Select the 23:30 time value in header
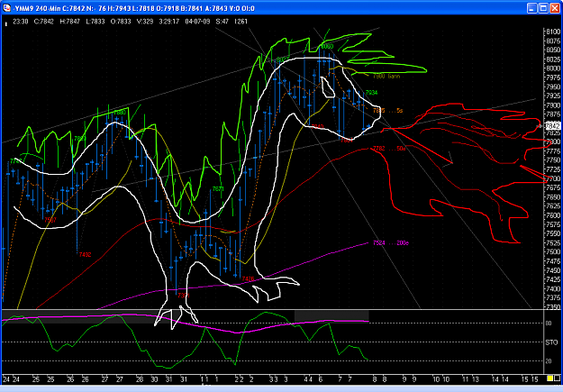Viewport: 563px width, 392px height. pos(21,22)
